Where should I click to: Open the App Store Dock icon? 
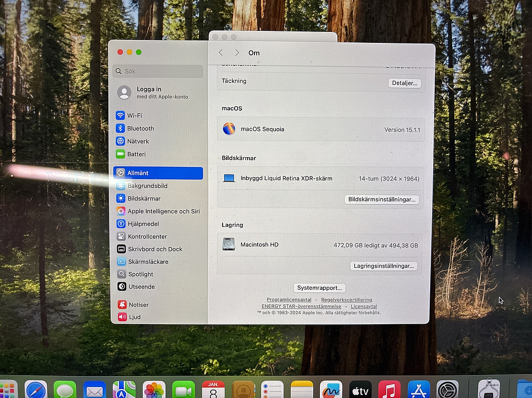418,389
